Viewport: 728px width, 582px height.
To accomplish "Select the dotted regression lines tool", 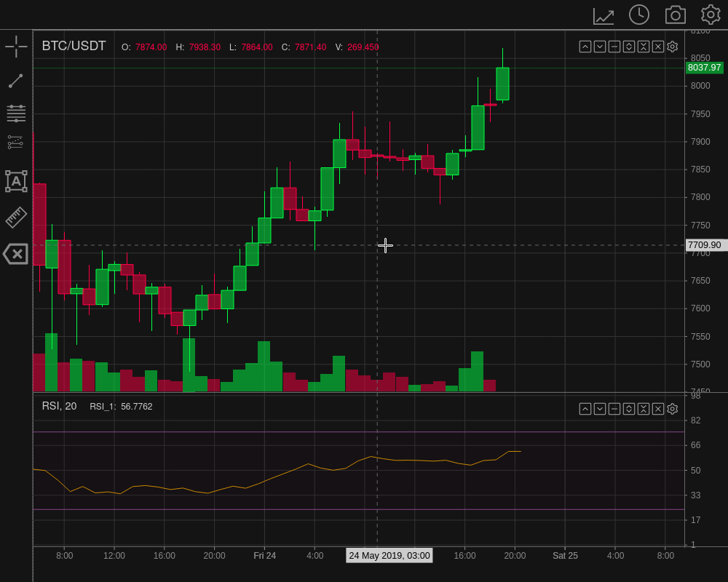I will (x=15, y=142).
